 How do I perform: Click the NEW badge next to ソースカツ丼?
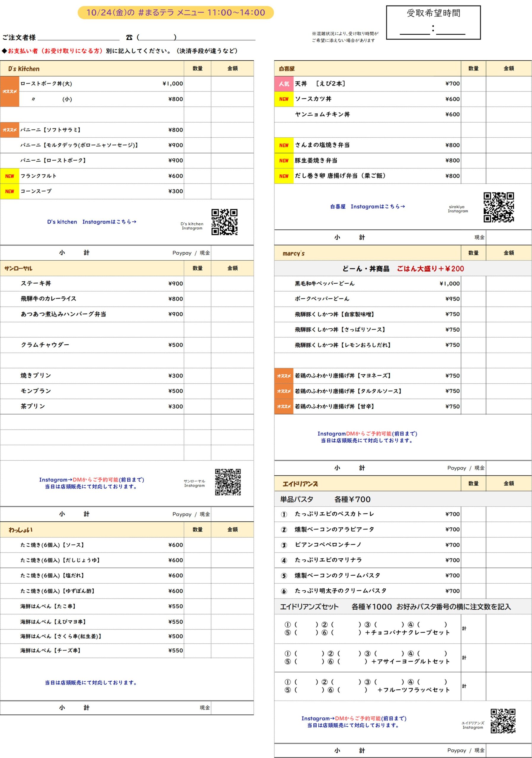click(x=284, y=99)
